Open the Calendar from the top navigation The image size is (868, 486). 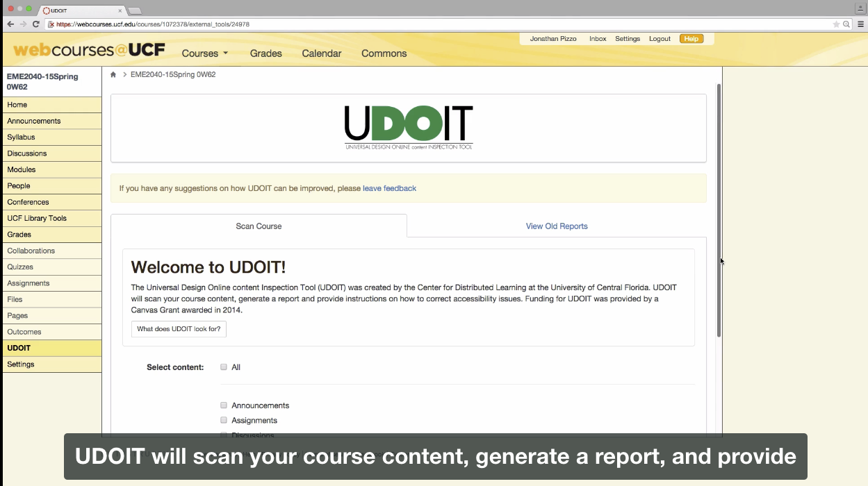tap(321, 53)
